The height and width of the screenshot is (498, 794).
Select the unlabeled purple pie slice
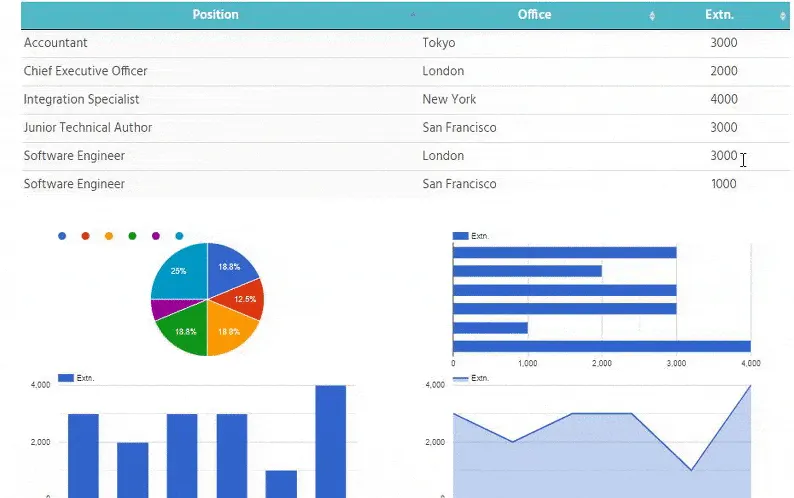(x=170, y=308)
